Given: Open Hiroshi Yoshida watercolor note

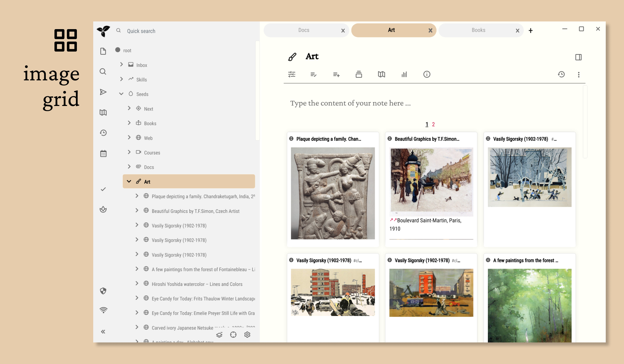Looking at the screenshot, I should 197,284.
